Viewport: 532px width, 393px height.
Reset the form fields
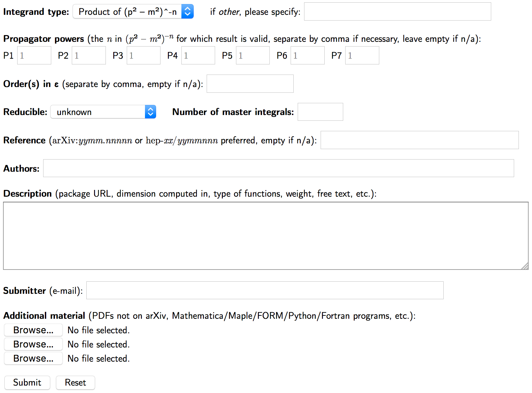click(76, 383)
